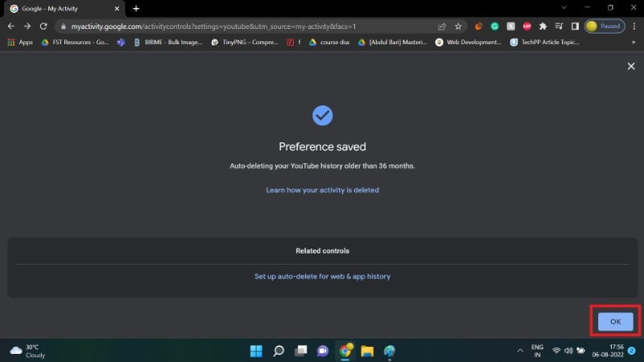
Task: Show hidden system tray icons
Action: coord(520,351)
